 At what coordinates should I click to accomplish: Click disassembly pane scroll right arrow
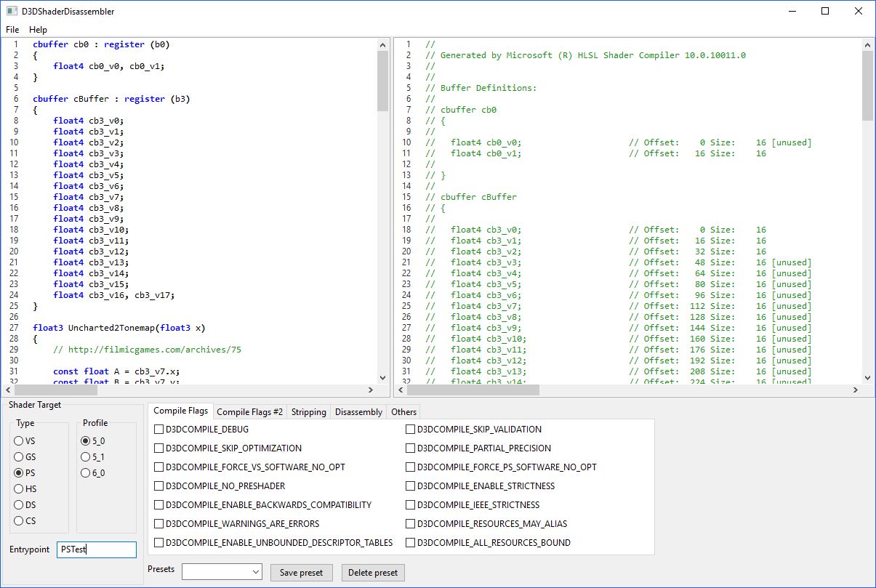[x=856, y=390]
